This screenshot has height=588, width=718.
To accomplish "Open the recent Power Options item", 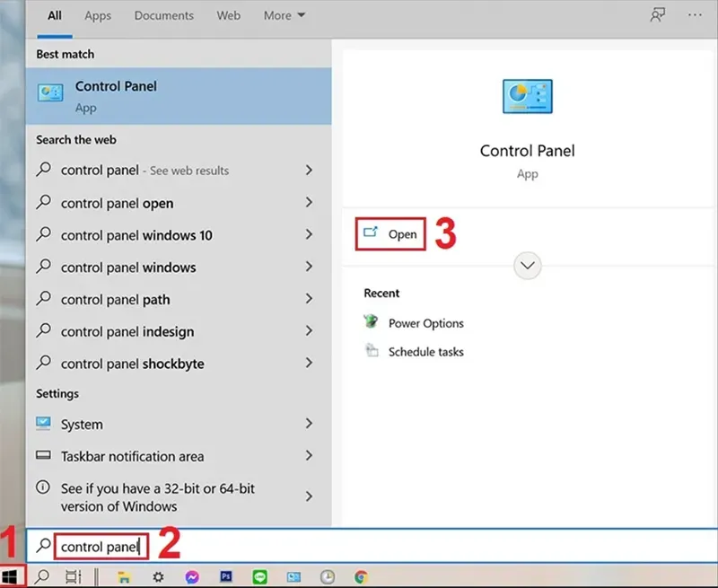I will 425,323.
